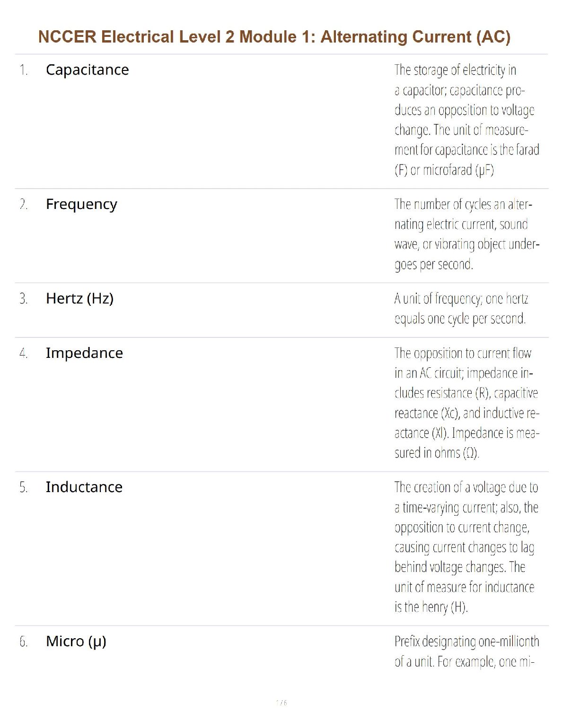Select item number 4 beside Impedance
This screenshot has width=563, height=728.
click(23, 353)
